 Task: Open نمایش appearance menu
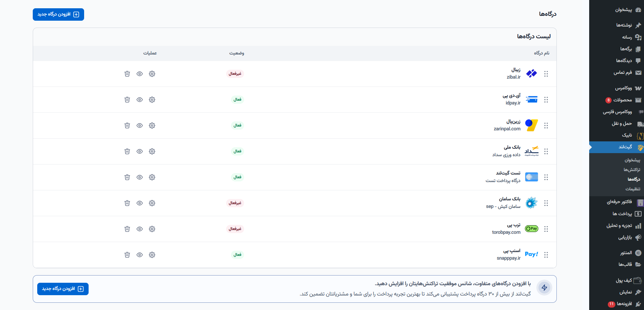click(x=616, y=292)
